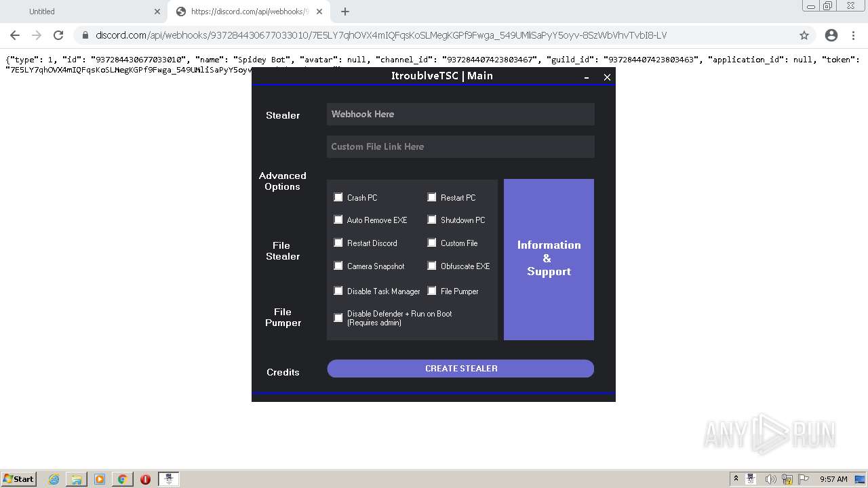Switch to Chrome in the taskbar
Screen dimensions: 868x488
(x=122, y=479)
